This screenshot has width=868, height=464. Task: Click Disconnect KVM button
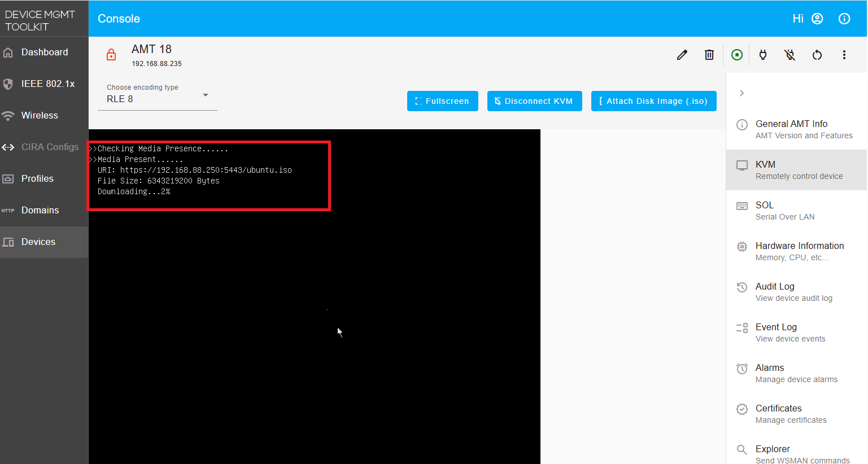coord(535,101)
